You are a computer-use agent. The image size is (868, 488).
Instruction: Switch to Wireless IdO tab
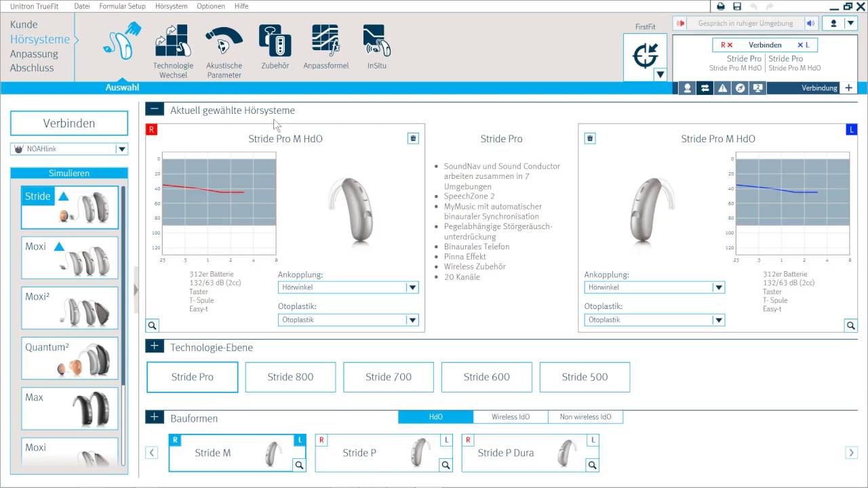coord(511,417)
